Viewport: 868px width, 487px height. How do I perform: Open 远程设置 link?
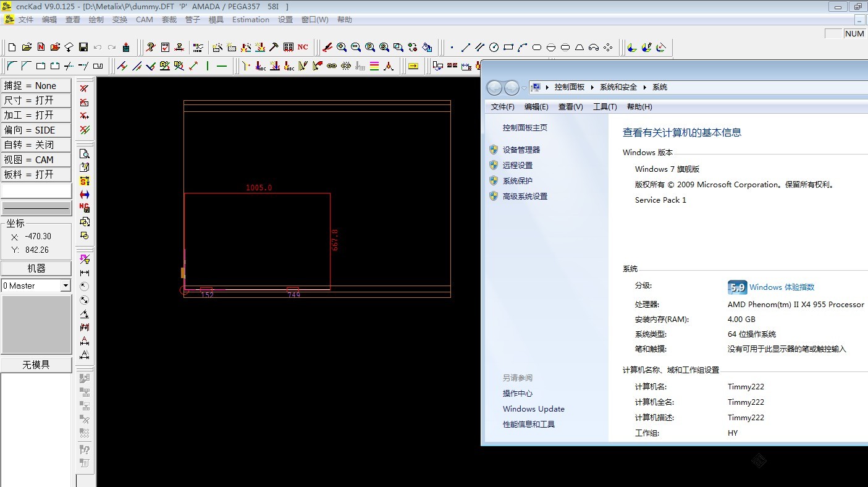pyautogui.click(x=518, y=165)
